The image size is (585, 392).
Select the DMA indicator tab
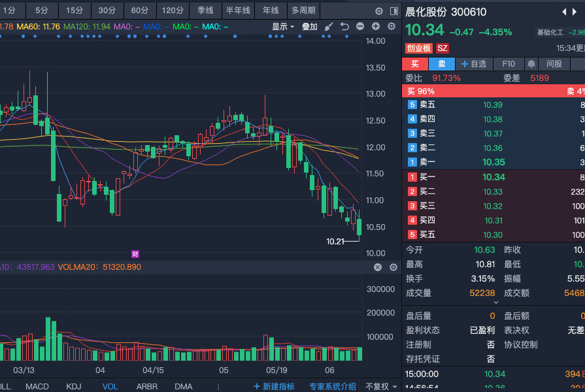coord(183,387)
